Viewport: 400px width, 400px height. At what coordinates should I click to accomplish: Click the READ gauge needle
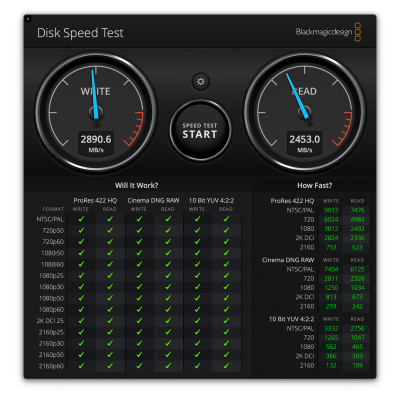pos(297,96)
